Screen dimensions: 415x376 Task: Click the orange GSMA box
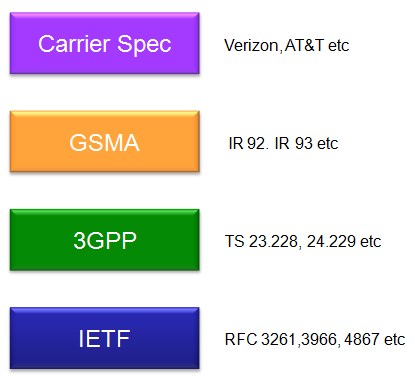105,142
